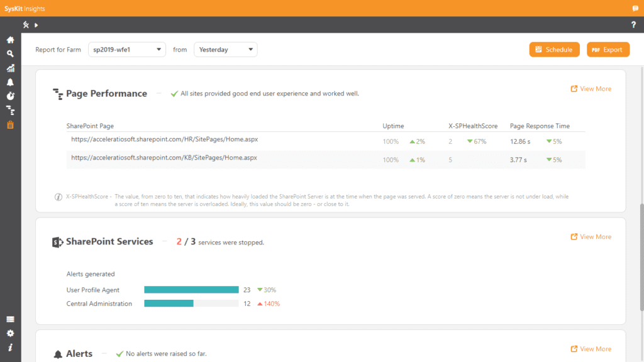Open the Yesterday time range dropdown

pos(226,50)
